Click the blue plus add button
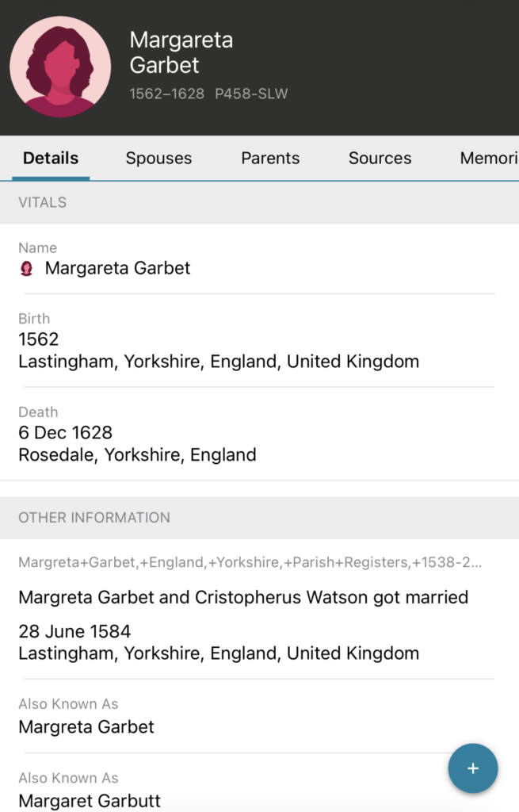The height and width of the screenshot is (812, 519). (x=473, y=768)
